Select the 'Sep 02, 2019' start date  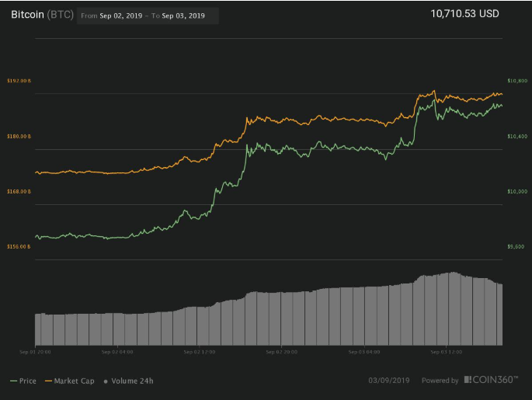point(121,16)
